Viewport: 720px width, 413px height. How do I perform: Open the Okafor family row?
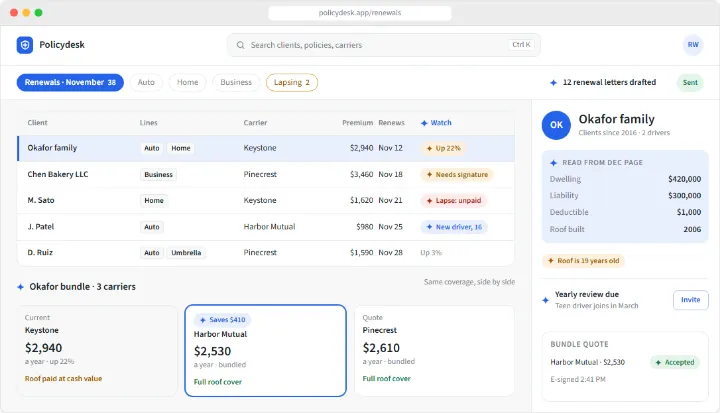(x=266, y=148)
